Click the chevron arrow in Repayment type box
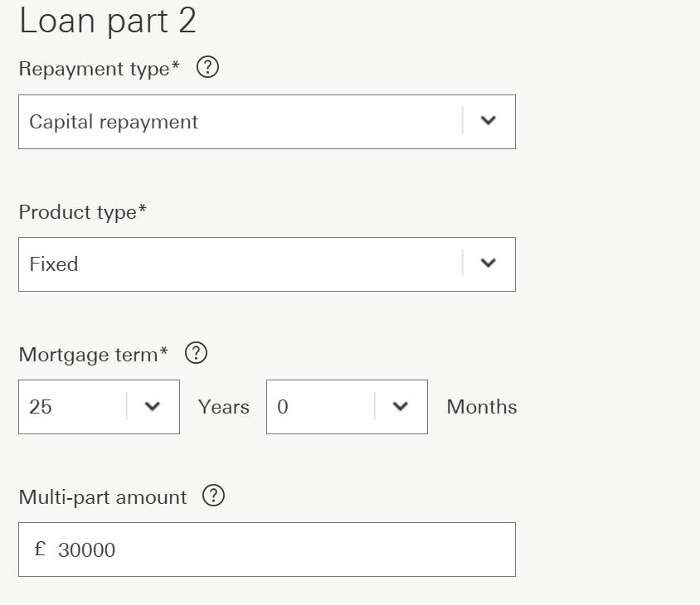700x605 pixels. pos(489,121)
